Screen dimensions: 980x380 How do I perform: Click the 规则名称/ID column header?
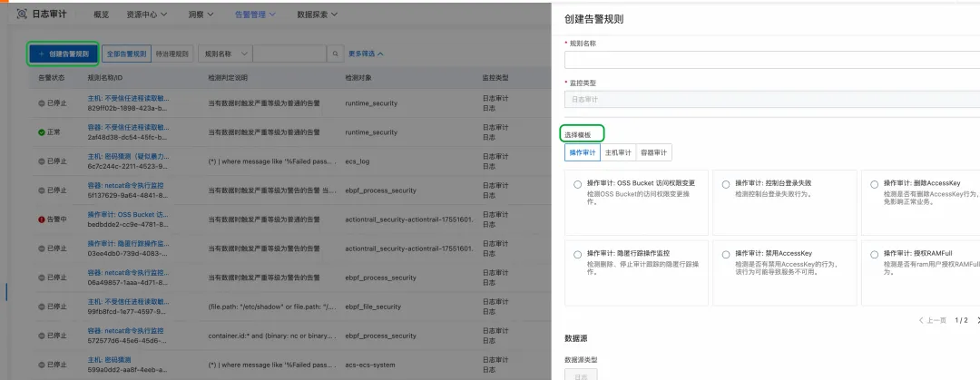105,78
